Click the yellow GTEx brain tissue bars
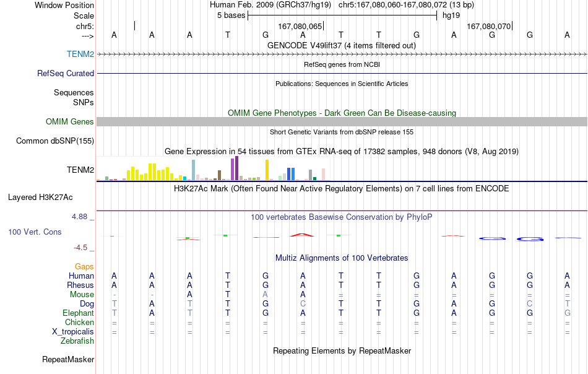 click(x=150, y=172)
